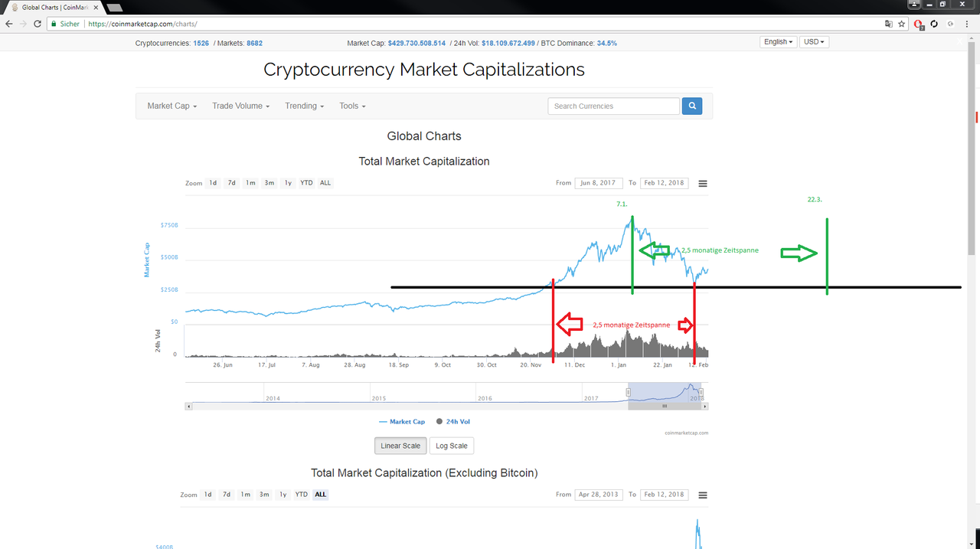Open the Trade Volume dropdown menu
This screenshot has height=549, width=980.
[x=241, y=106]
